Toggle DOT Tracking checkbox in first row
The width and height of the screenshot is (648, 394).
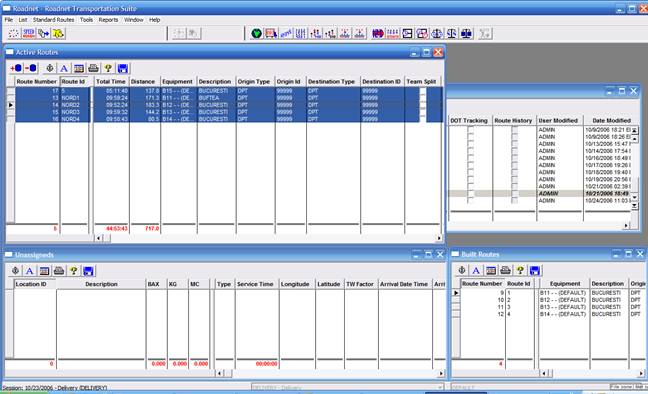pyautogui.click(x=470, y=129)
